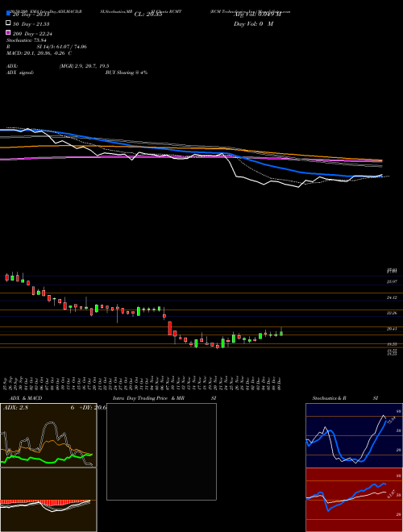Click the last green candlestick on the chart
Image resolution: width=403 pixels, height=532 pixels.
pos(281,333)
